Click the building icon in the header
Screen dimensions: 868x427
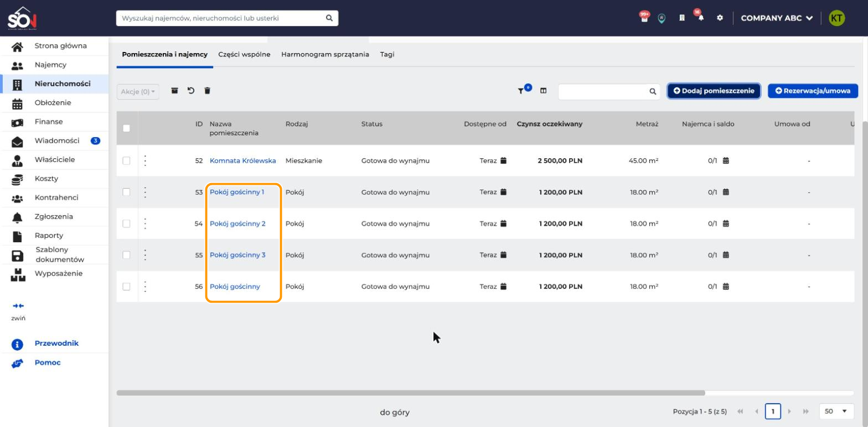pos(682,18)
